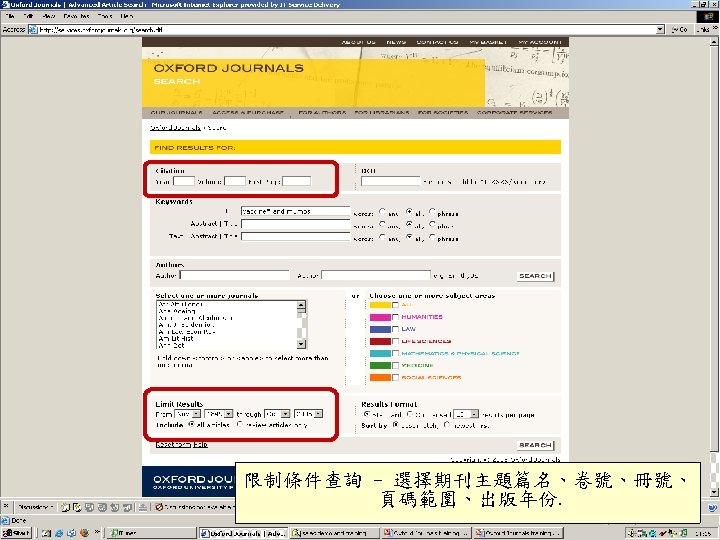
Task: Select 'all' words option for Abstract/Title row
Action: point(409,224)
